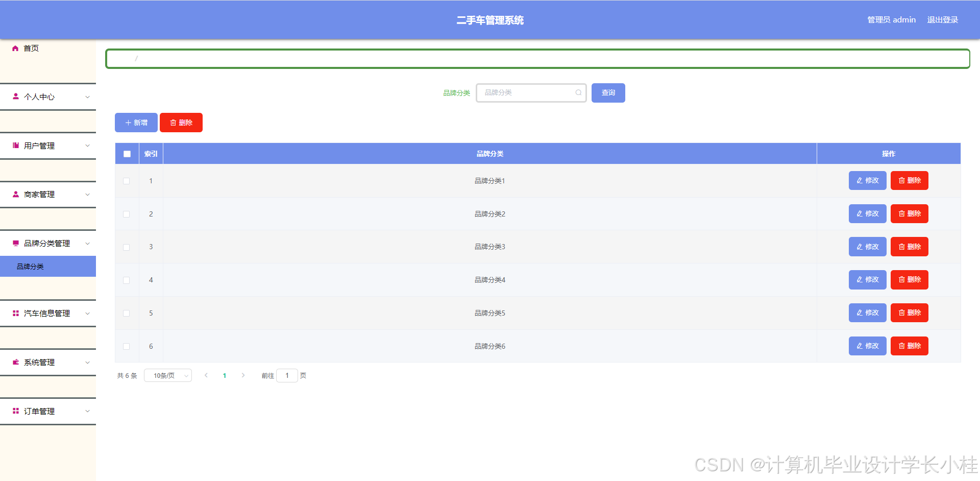Click the 订单管理 grid icon
Image resolution: width=980 pixels, height=481 pixels.
point(15,411)
